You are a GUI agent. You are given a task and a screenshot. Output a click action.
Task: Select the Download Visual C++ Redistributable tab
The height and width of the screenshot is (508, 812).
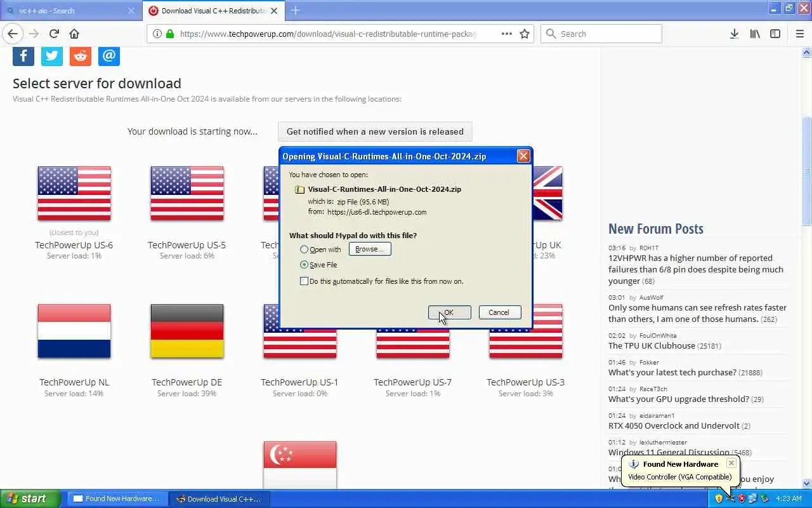pyautogui.click(x=213, y=11)
